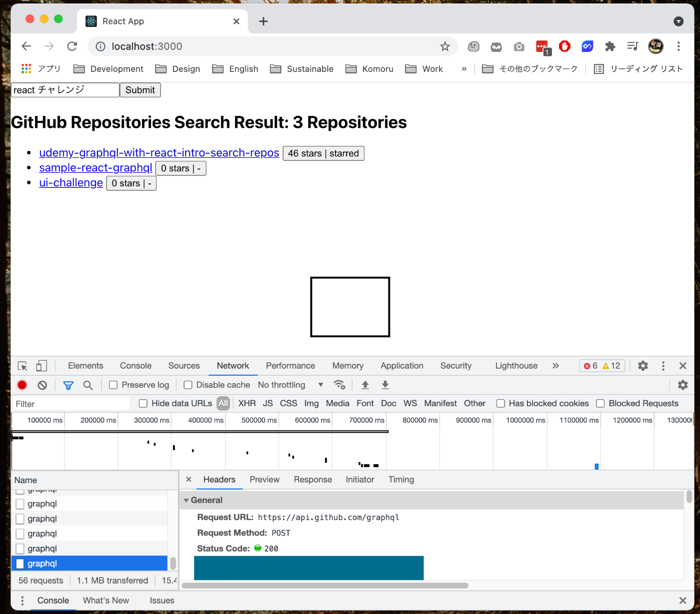Toggle the network filter funnel
Screen dimensions: 700x614
click(68, 385)
